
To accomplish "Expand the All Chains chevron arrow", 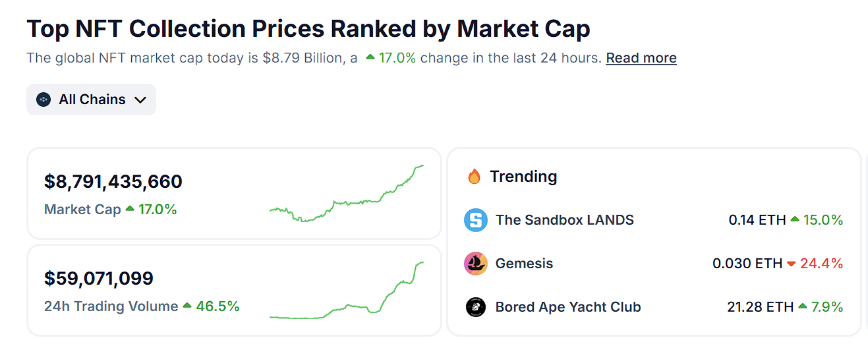I will [x=140, y=100].
